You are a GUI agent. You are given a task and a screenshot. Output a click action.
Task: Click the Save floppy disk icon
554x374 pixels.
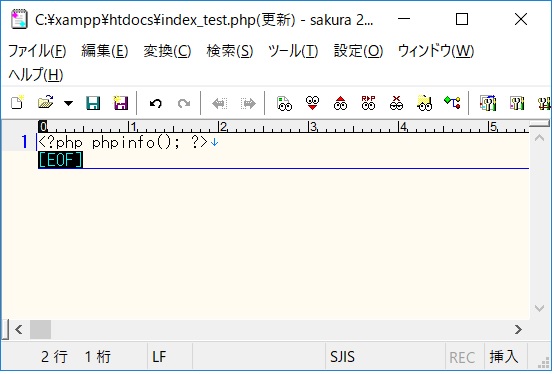coord(93,103)
